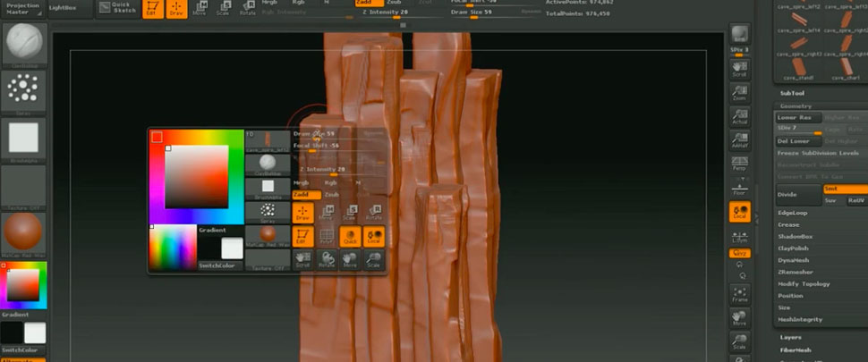Click the Del Lower button
868x362 pixels.
(x=797, y=141)
